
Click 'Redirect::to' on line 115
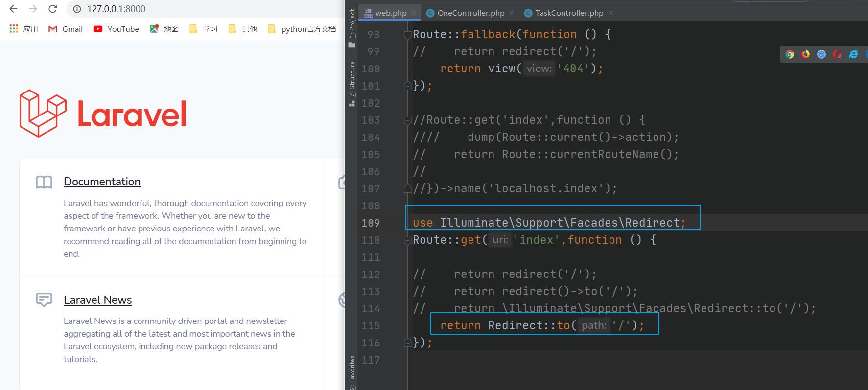529,325
